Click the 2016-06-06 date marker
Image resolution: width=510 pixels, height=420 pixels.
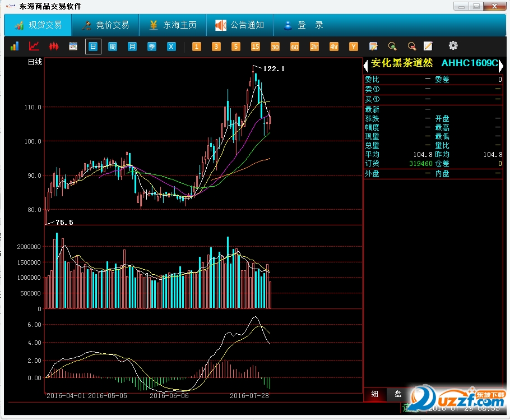pos(169,396)
